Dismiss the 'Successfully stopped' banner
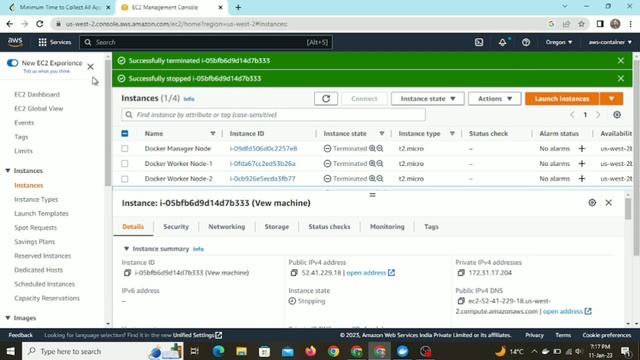640x360 pixels. click(x=620, y=78)
